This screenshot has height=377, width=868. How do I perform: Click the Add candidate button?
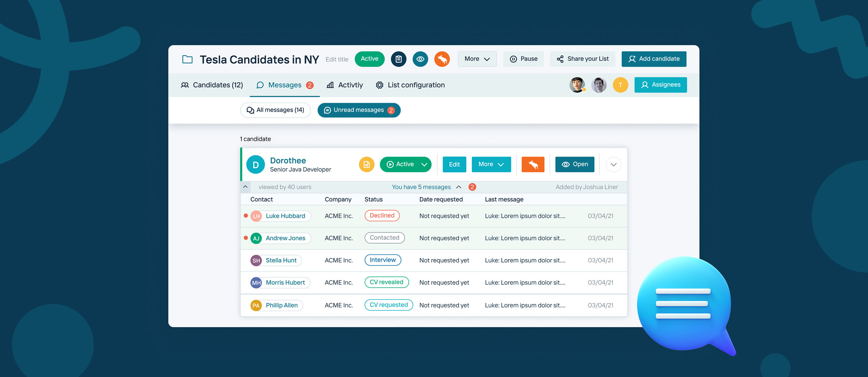click(653, 59)
